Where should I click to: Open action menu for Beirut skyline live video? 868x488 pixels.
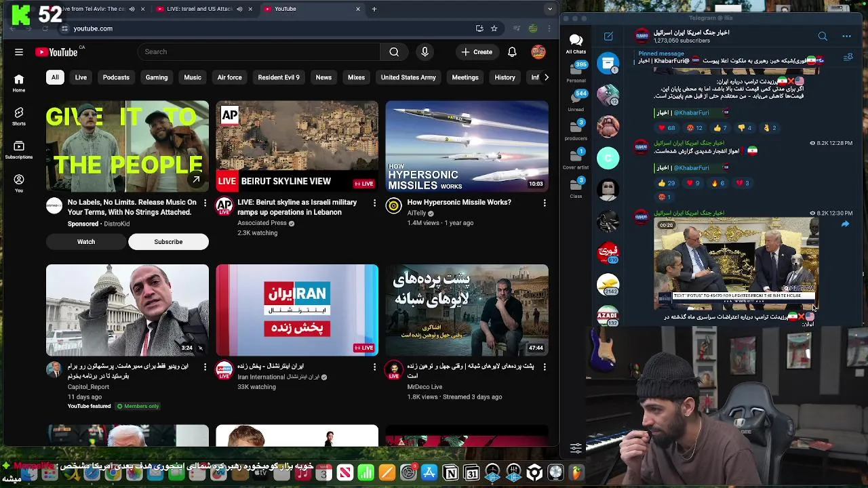point(374,203)
